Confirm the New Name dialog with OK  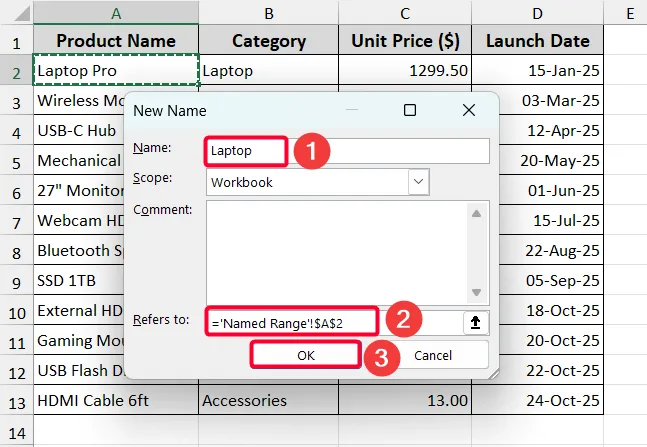coord(306,355)
